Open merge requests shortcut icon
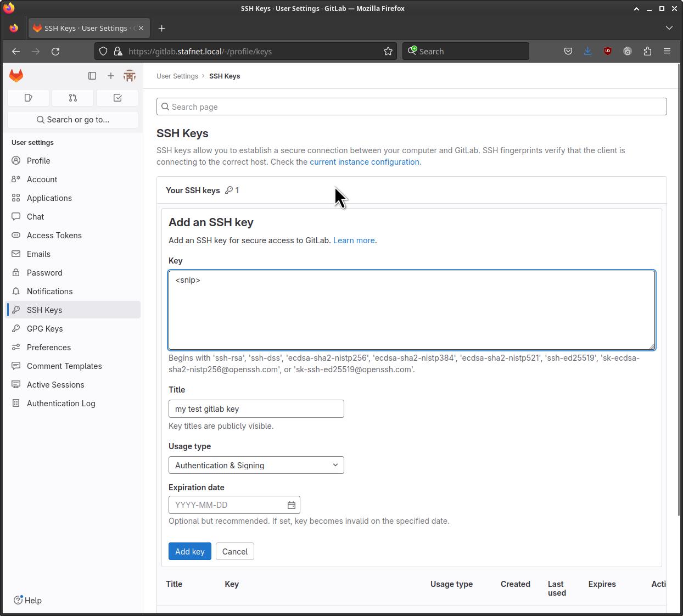 pyautogui.click(x=73, y=98)
